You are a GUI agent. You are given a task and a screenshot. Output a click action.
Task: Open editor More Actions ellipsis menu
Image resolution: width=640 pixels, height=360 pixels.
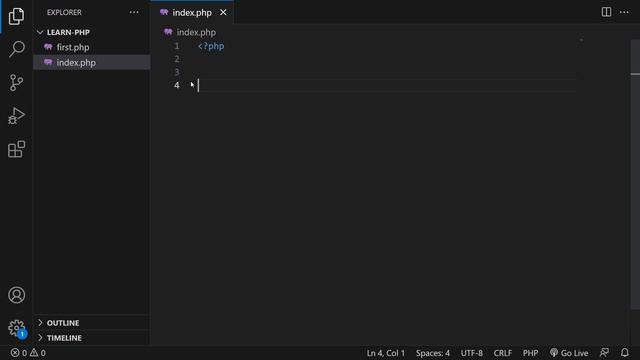point(624,12)
